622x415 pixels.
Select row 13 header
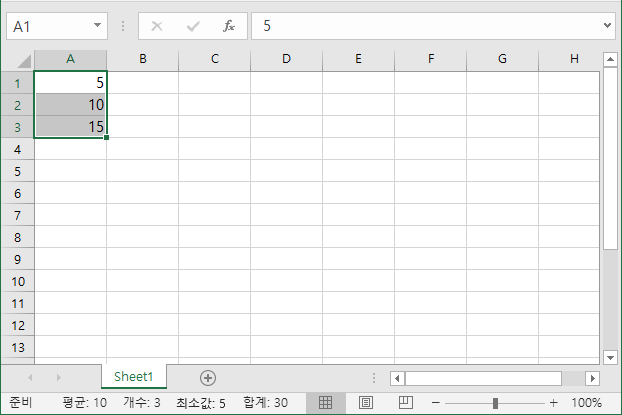pos(17,348)
